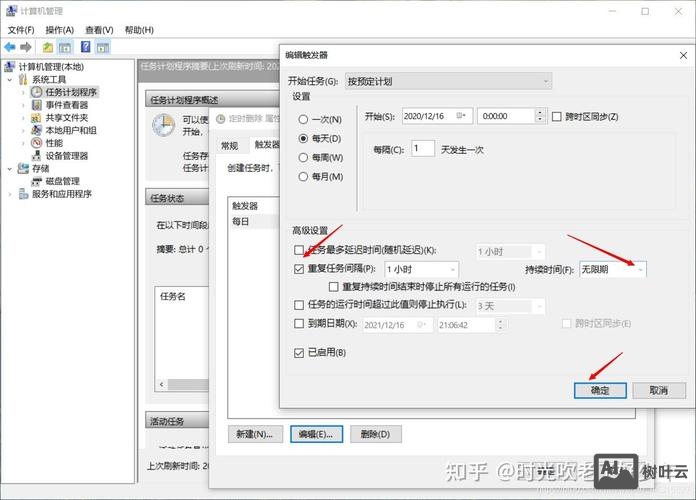Uncheck the 已启用(B) checkbox
This screenshot has height=500, width=696.
(299, 353)
